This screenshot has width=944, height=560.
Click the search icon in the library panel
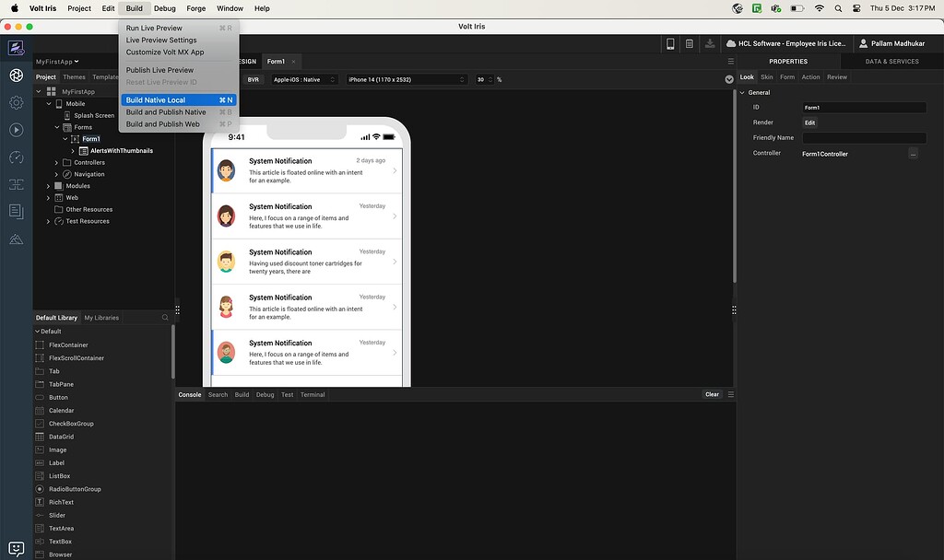click(x=165, y=318)
